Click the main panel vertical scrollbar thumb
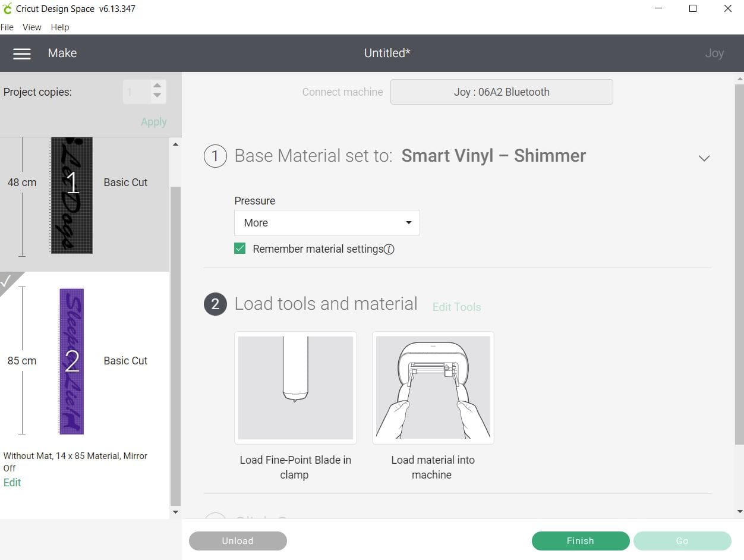 coord(739,264)
